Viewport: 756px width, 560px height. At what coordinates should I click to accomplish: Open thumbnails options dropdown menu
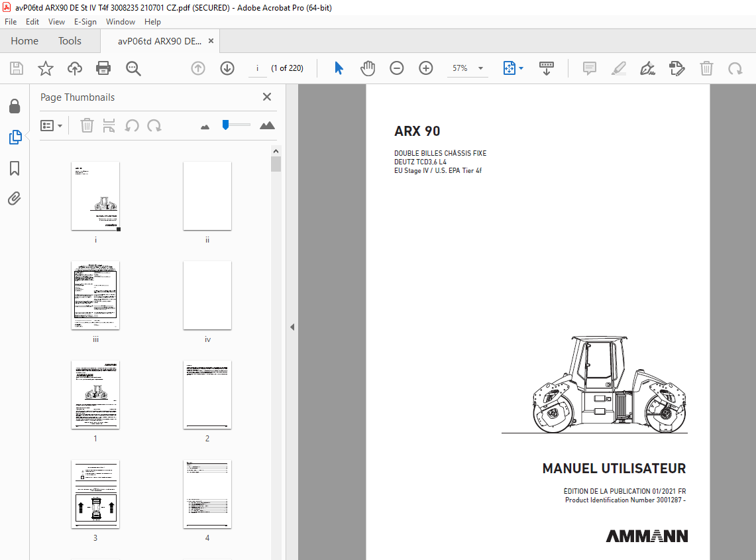[x=52, y=126]
